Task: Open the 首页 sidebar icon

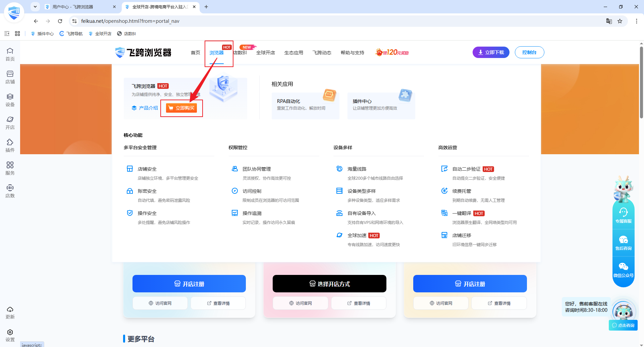Action: point(10,54)
